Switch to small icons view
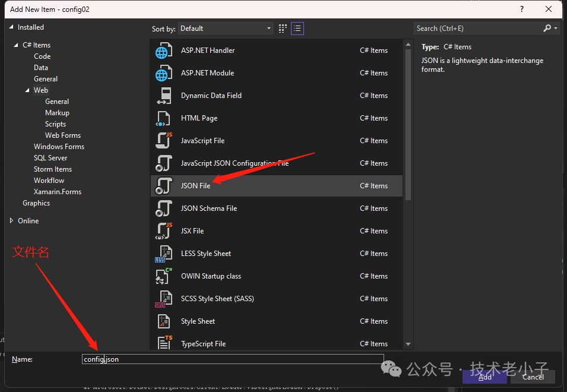The image size is (567, 392). [x=283, y=28]
